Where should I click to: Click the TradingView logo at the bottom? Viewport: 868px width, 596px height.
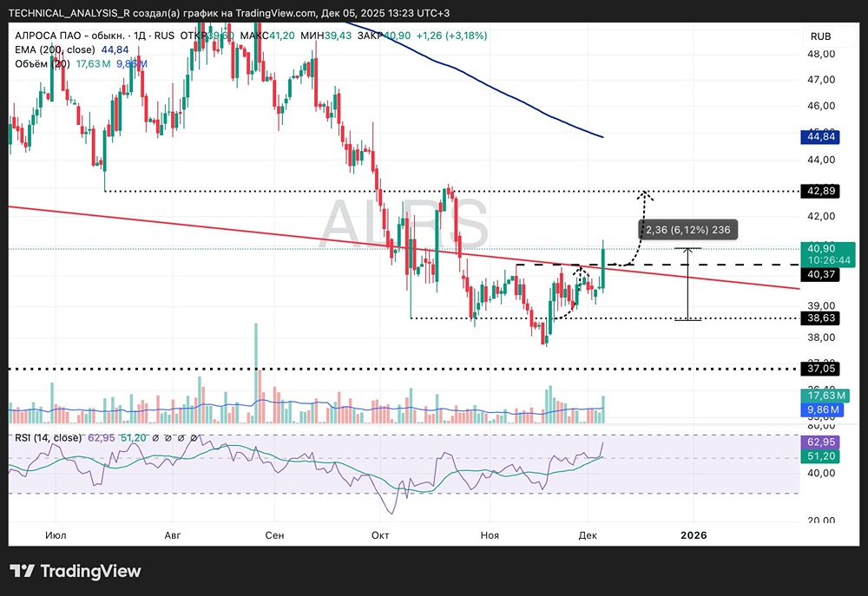pos(76,571)
